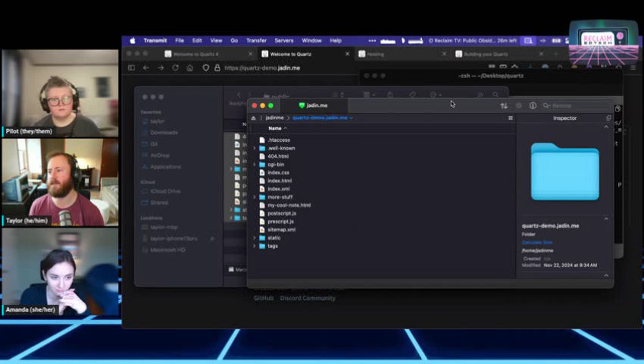The width and height of the screenshot is (644, 364).
Task: Click the sync gear icon in Transmit toolbar
Action: coord(519,105)
